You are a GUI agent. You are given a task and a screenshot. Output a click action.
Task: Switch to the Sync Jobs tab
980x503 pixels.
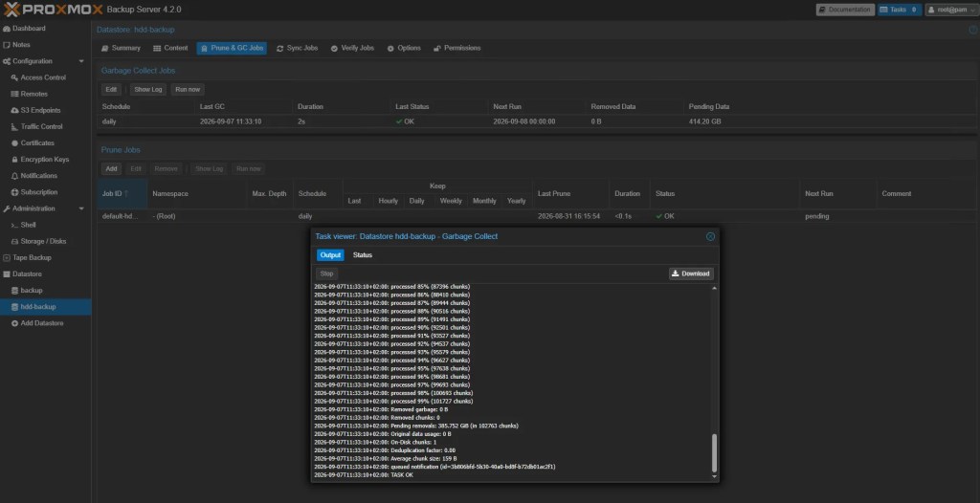pyautogui.click(x=298, y=48)
